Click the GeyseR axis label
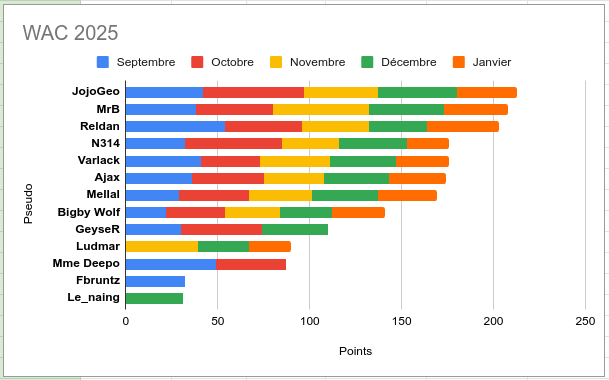The height and width of the screenshot is (380, 609). click(97, 229)
